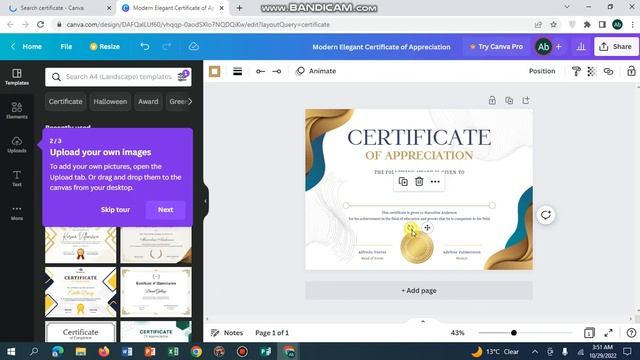Go back Home
The image size is (640, 360).
27,47
